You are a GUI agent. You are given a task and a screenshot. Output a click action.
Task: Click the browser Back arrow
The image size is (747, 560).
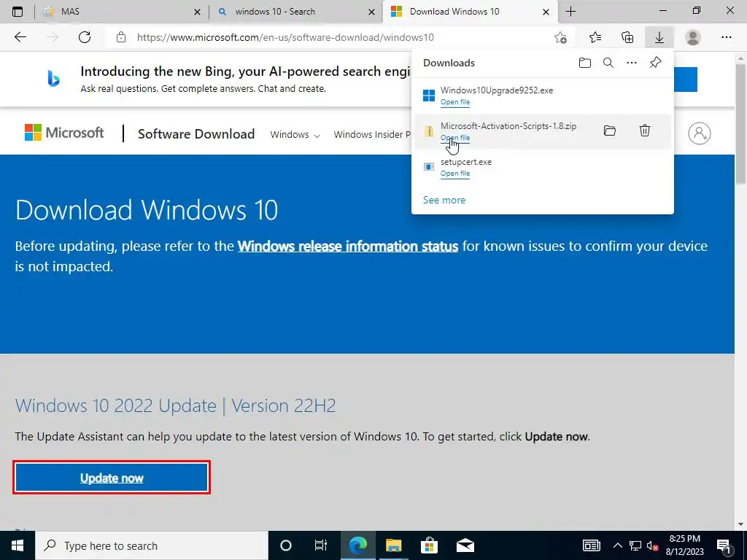coord(20,37)
